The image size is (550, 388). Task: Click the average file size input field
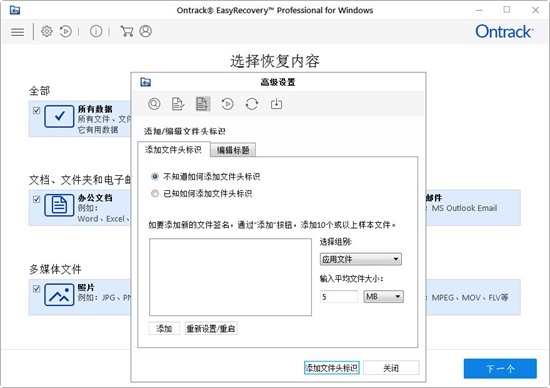coord(339,297)
